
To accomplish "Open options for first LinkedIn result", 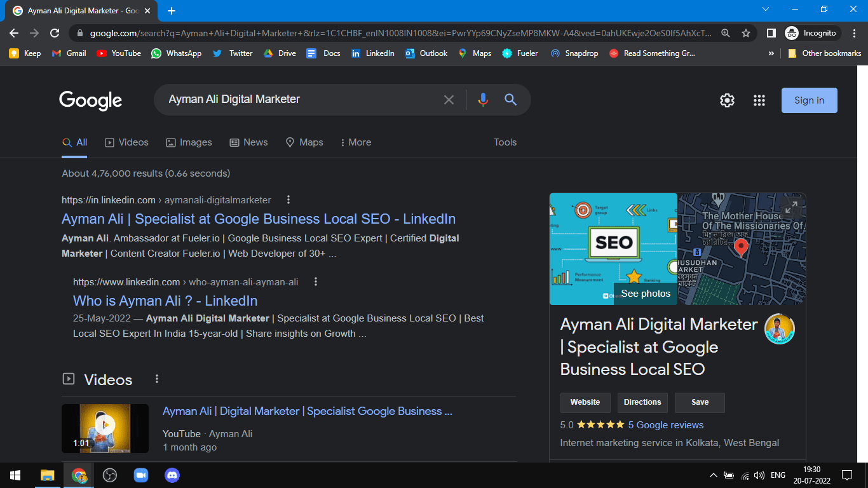I will coord(288,200).
